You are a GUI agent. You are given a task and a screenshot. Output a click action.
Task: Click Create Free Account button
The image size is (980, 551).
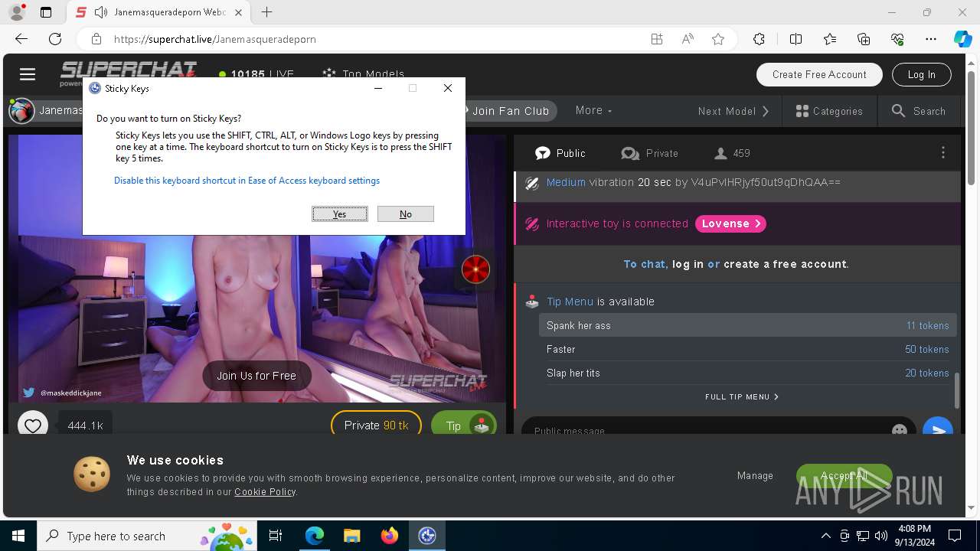tap(819, 74)
